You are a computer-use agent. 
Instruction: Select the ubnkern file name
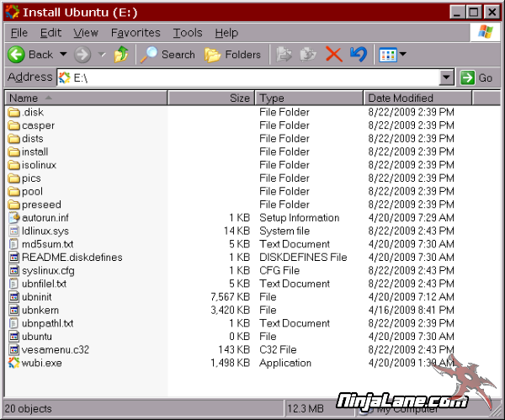click(40, 311)
